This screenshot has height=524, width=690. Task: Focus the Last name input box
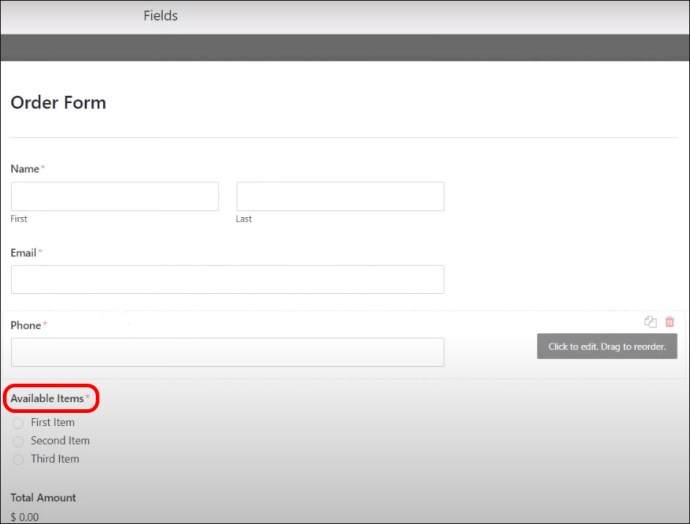[340, 196]
